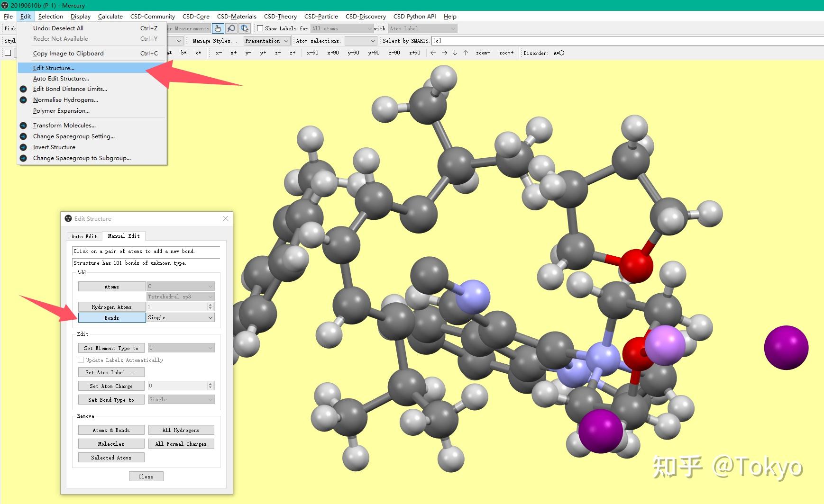Choose the lasso selection tool icon

(245, 28)
